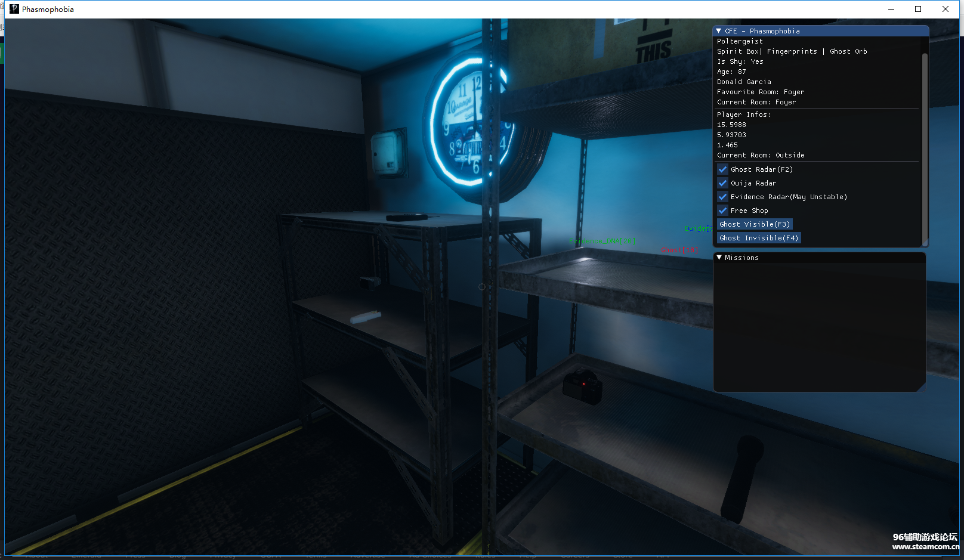This screenshot has height=560, width=964.
Task: Click the Ghost Invisible(F4) button
Action: coord(759,238)
